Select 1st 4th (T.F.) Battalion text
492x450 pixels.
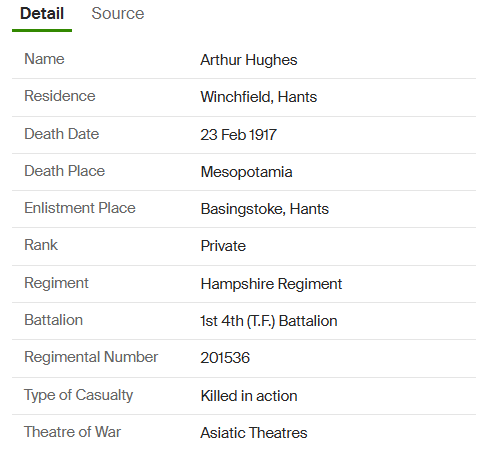pos(269,321)
